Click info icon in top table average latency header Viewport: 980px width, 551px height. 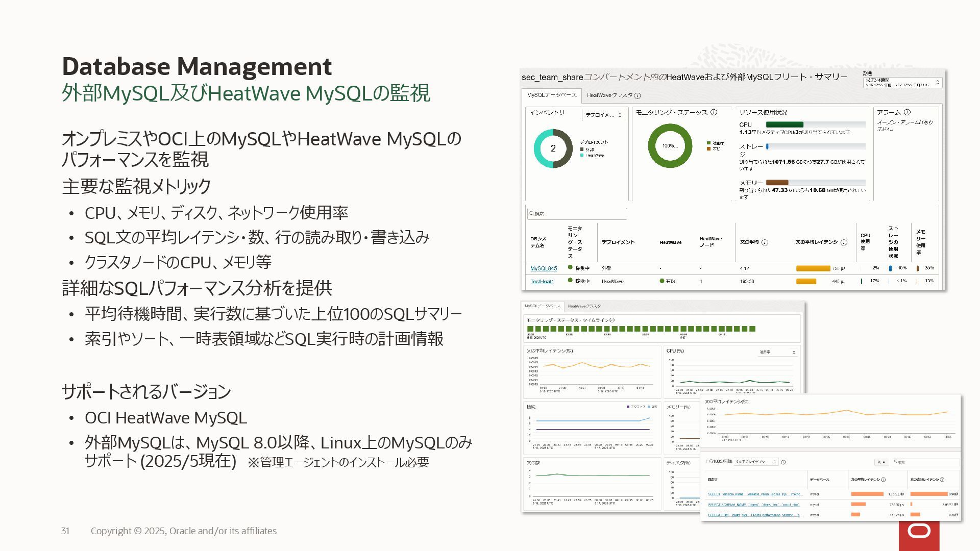[844, 242]
